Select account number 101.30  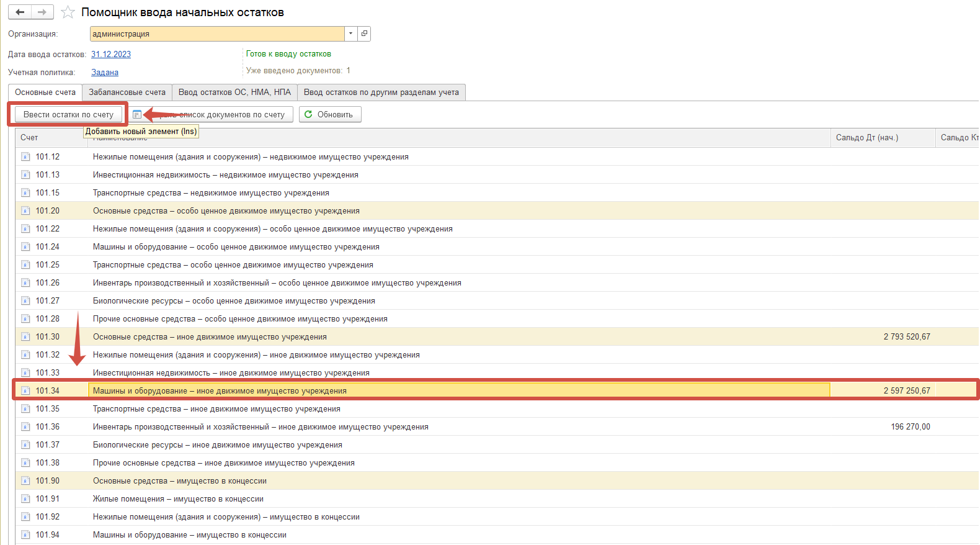[48, 337]
